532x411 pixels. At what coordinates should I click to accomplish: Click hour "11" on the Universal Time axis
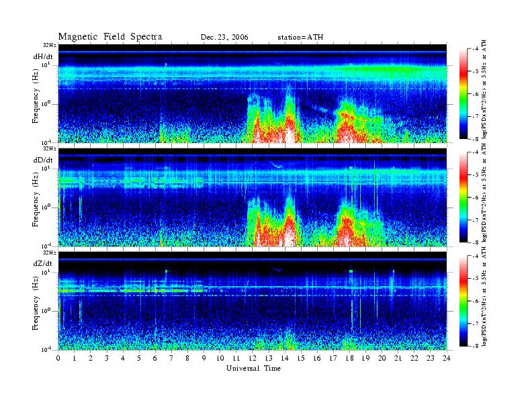[236, 358]
